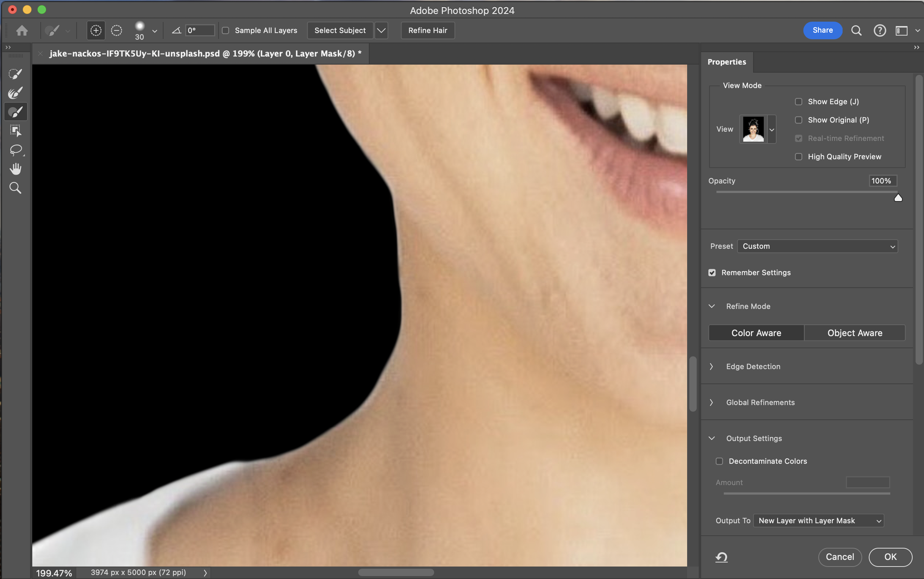The image size is (924, 579).
Task: Select the Quick Selection tool
Action: point(15,73)
